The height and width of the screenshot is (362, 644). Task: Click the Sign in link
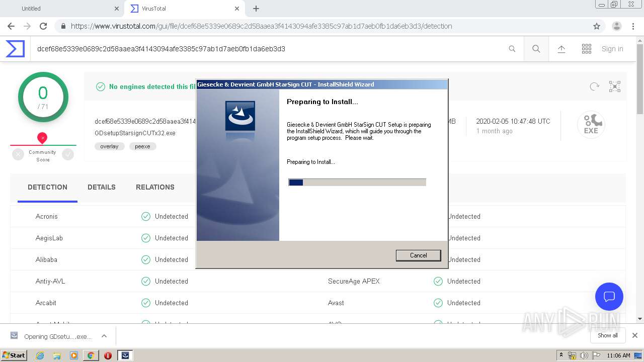point(612,49)
